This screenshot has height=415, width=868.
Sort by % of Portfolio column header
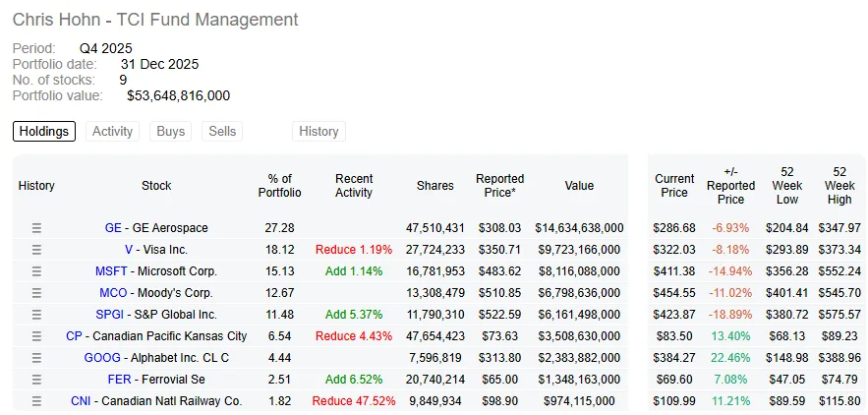point(280,186)
